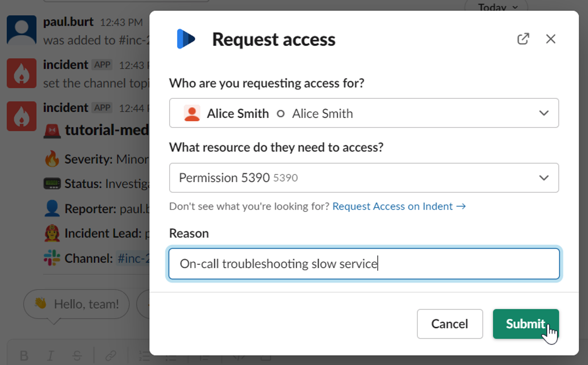This screenshot has height=365, width=588.
Task: Click the insert link icon in composer
Action: 111,356
